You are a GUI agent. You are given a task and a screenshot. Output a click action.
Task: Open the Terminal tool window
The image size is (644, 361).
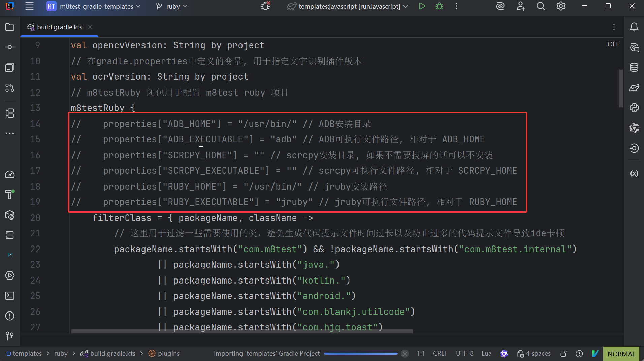click(x=10, y=296)
